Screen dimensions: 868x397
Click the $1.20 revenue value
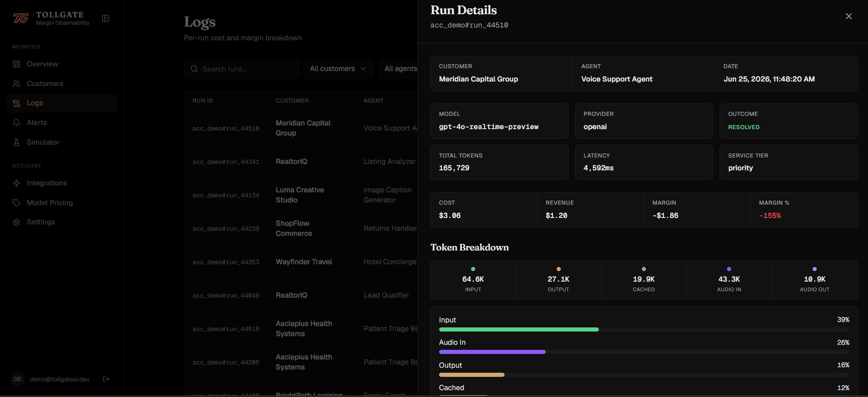(557, 216)
